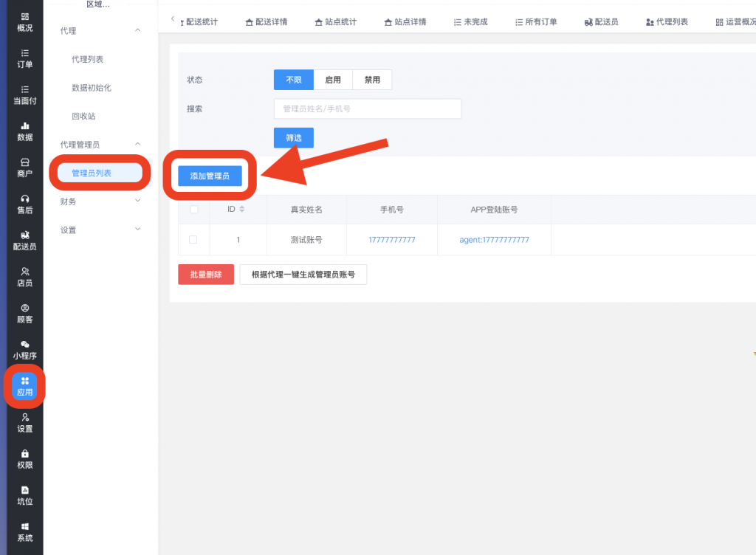This screenshot has height=555, width=756.
Task: Open the 售后 after-sales headset icon
Action: pyautogui.click(x=24, y=204)
